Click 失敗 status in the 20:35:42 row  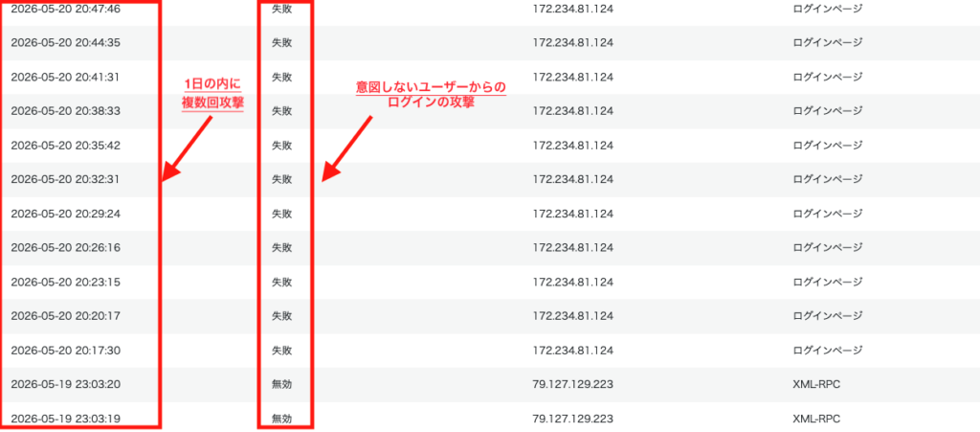pos(282,145)
